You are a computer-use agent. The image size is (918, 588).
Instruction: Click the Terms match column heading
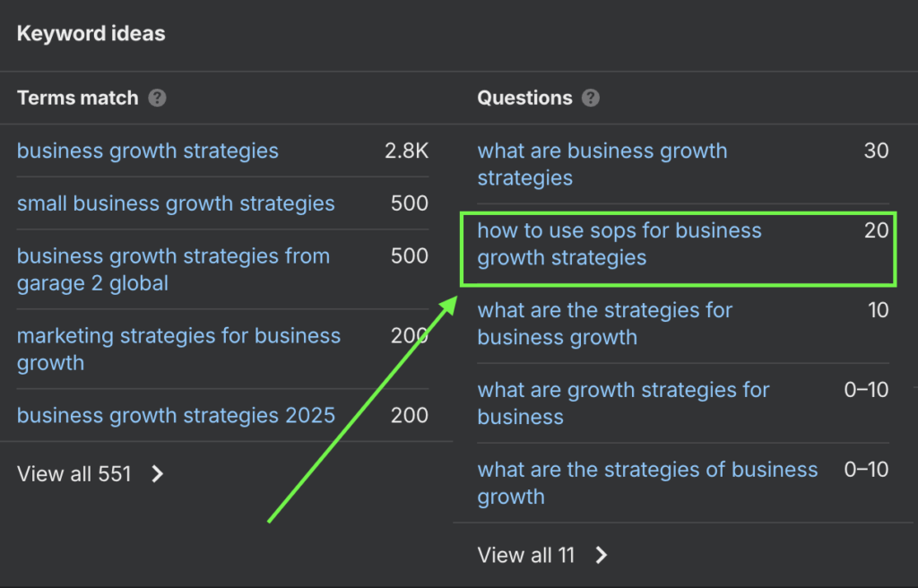click(x=78, y=98)
